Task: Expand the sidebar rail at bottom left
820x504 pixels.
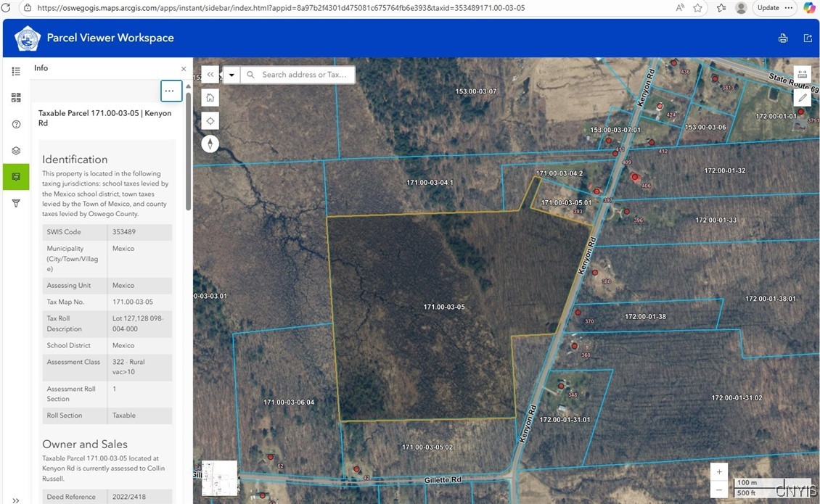Action: pos(16,500)
